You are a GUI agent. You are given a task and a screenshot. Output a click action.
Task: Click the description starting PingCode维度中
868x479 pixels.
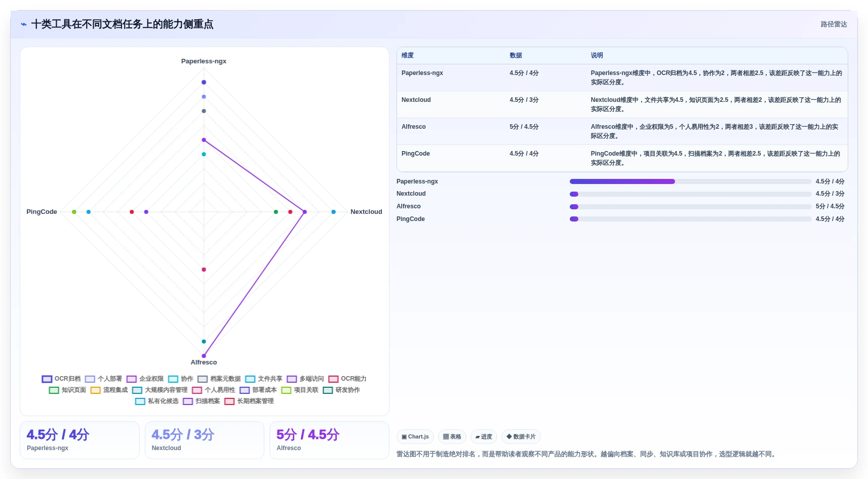[x=716, y=158]
